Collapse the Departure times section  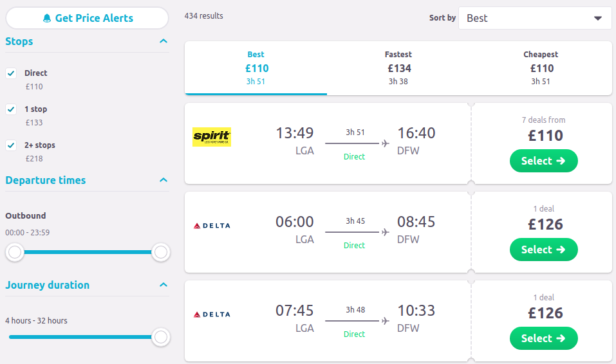(x=163, y=181)
